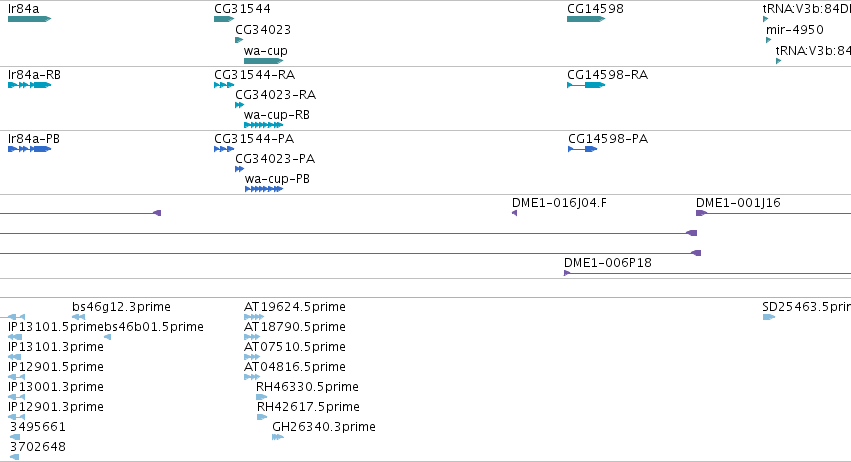851x462 pixels.
Task: Click the AT19624.5prime EST arrow glyph
Action: 254,317
